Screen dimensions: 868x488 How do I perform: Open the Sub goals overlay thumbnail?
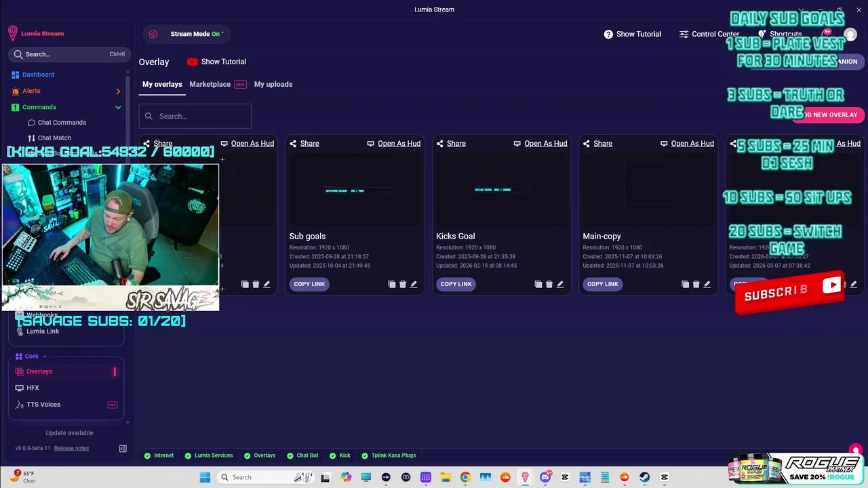click(355, 190)
